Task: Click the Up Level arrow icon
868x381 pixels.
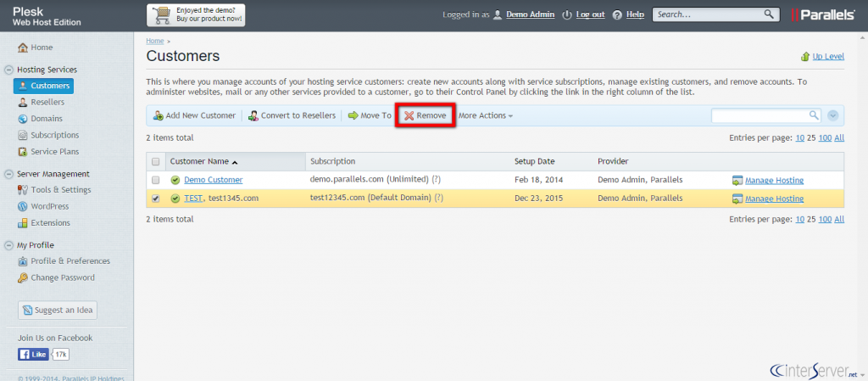Action: click(805, 57)
